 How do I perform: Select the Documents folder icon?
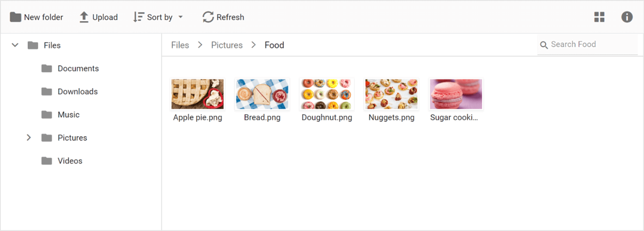[46, 69]
